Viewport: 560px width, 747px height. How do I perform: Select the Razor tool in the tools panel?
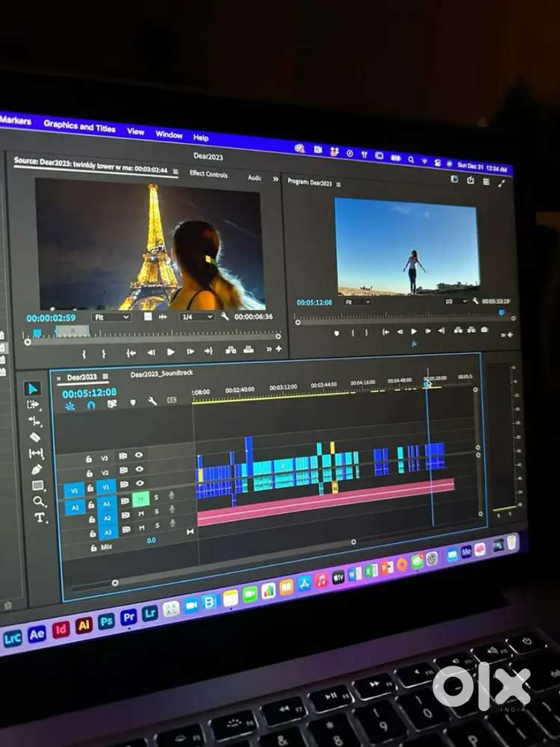point(34,437)
